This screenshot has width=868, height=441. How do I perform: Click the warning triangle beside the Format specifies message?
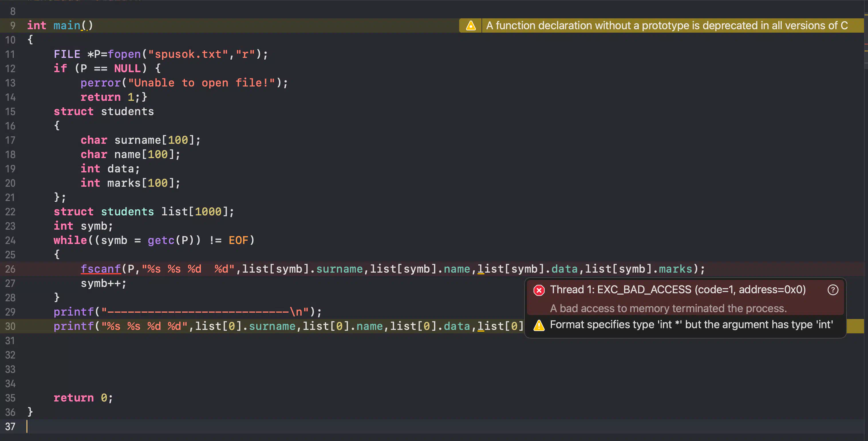pos(539,325)
